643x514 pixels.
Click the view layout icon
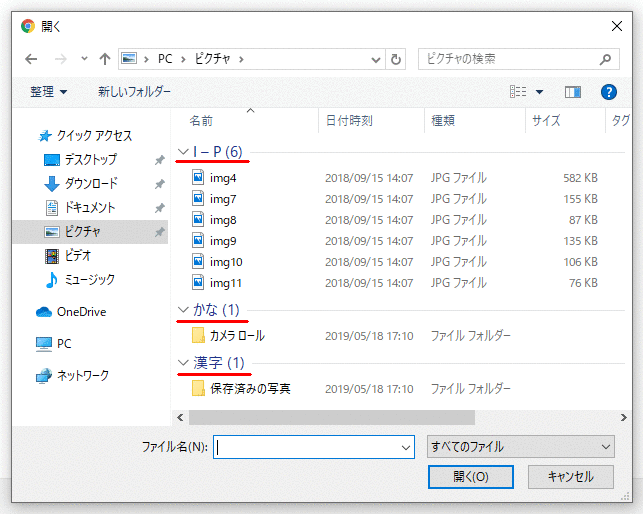pos(518,92)
